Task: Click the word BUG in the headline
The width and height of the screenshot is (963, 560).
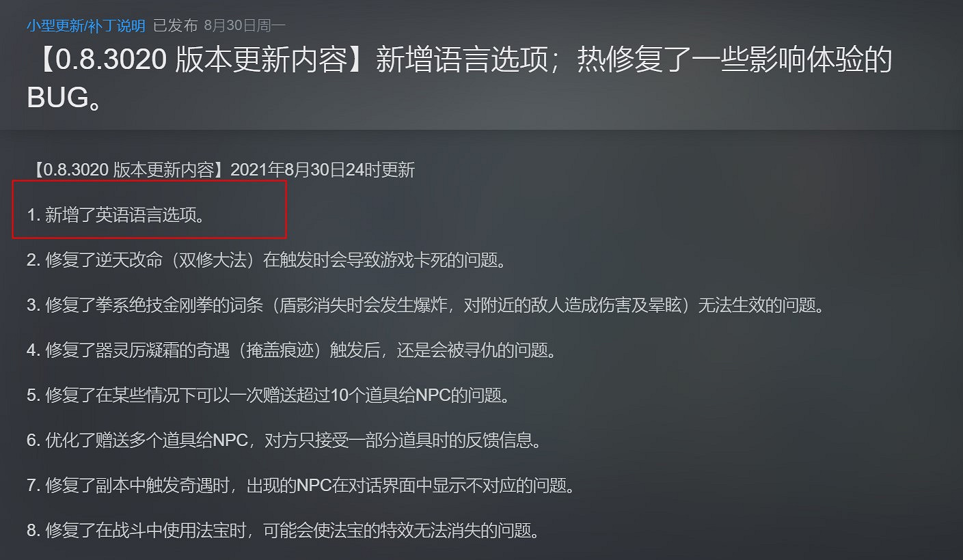Action: click(58, 98)
